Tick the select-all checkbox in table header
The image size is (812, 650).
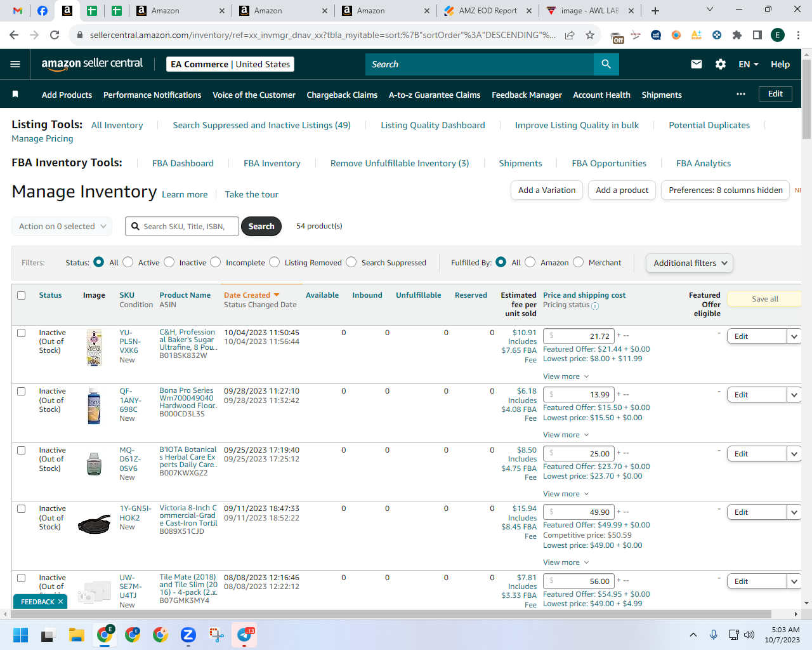22,295
